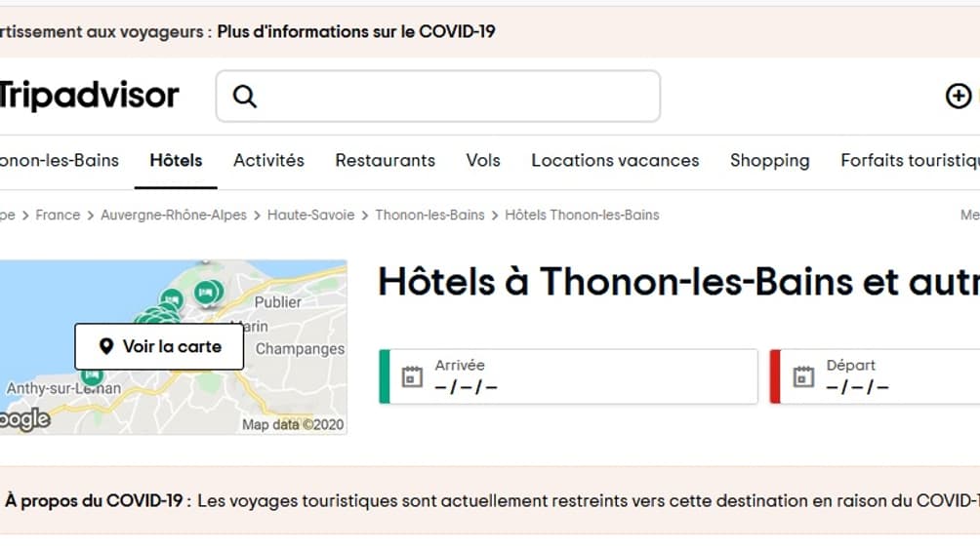Click the Arrivée calendar icon
The image size is (980, 551).
413,376
